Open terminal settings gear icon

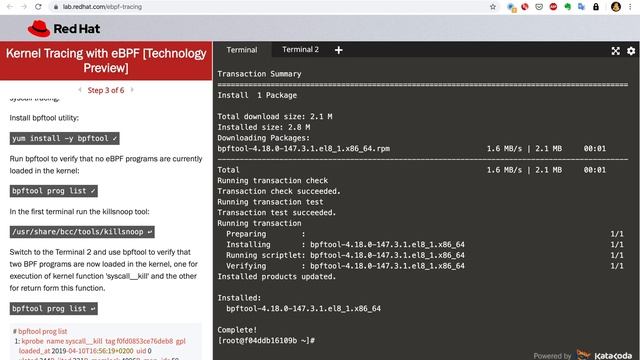click(x=631, y=51)
